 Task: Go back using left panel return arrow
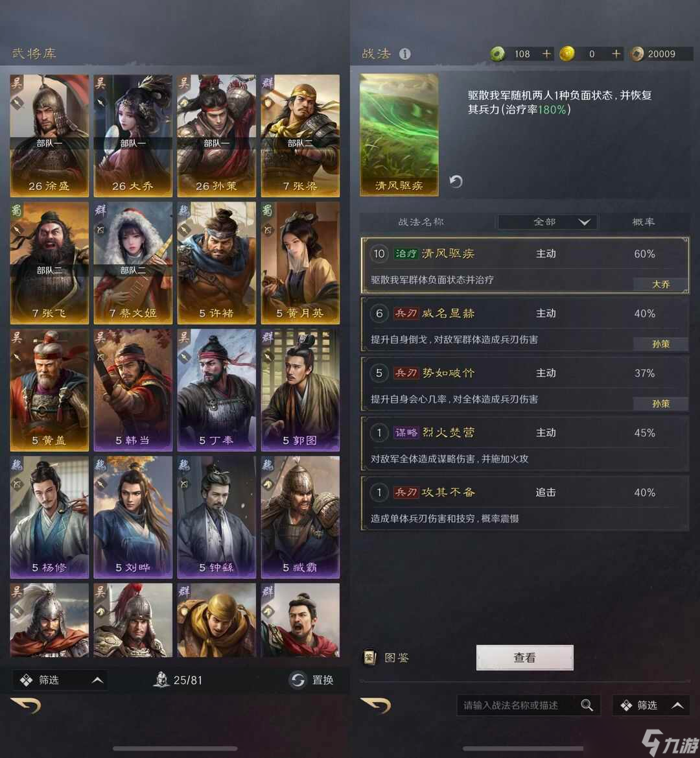pos(26,705)
